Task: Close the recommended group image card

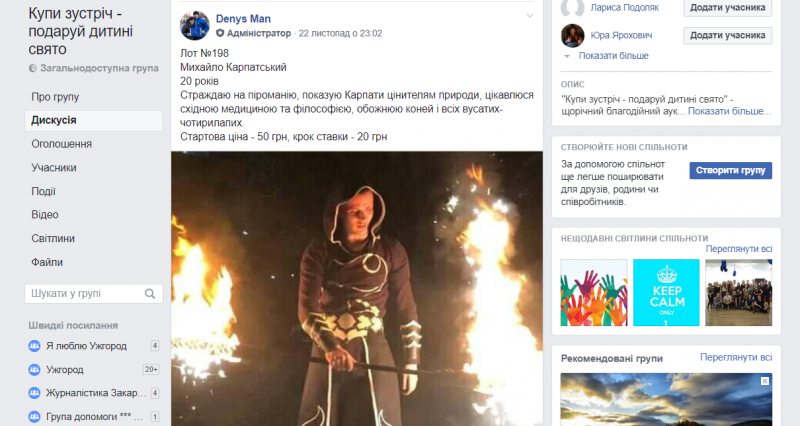Action: click(x=765, y=381)
